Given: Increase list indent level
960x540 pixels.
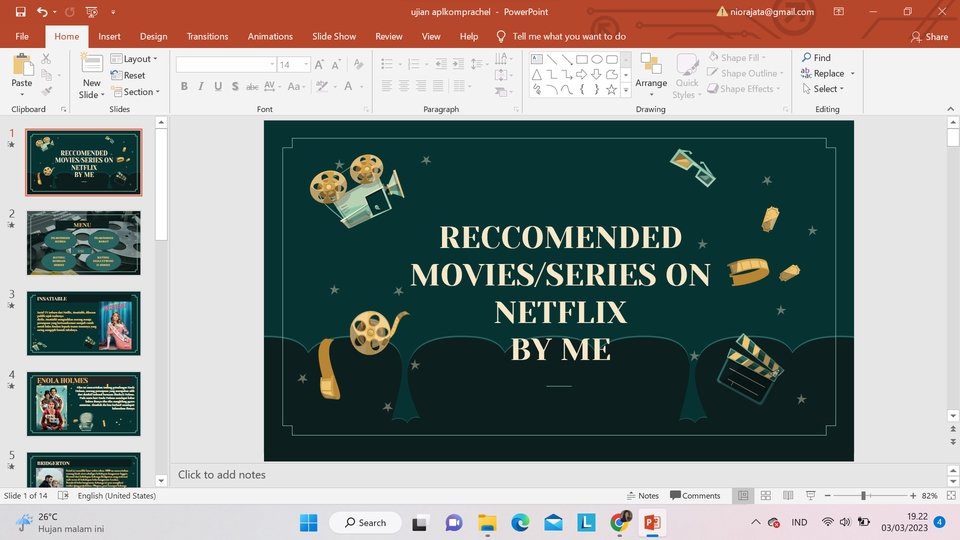Looking at the screenshot, I should [x=458, y=64].
